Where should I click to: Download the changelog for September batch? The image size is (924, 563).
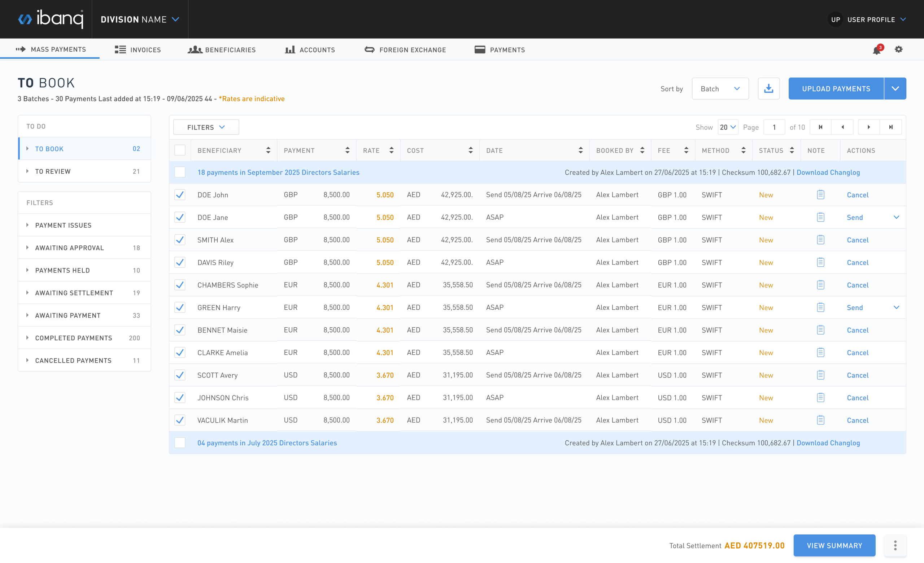click(x=828, y=172)
